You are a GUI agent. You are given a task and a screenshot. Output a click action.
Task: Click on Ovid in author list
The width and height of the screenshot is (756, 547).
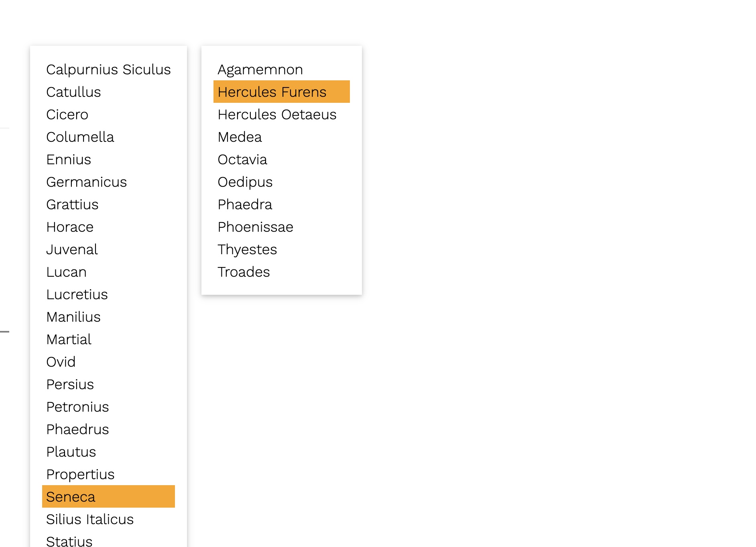(x=61, y=362)
